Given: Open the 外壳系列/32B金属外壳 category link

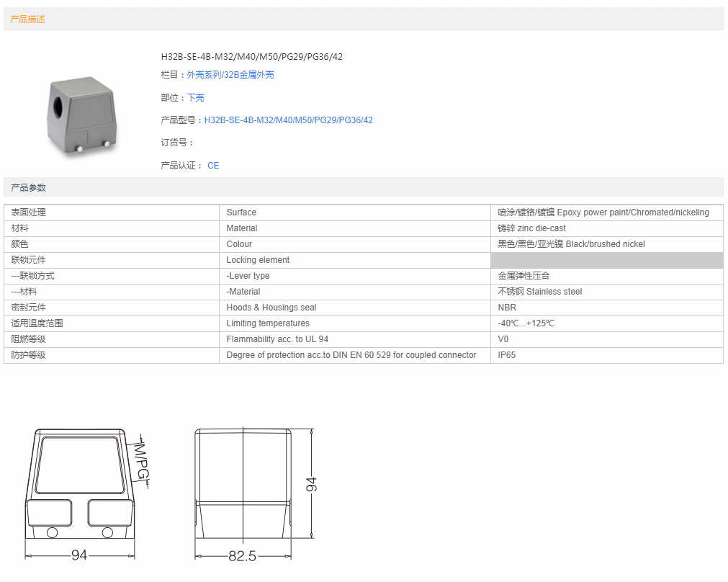Looking at the screenshot, I should (x=230, y=75).
